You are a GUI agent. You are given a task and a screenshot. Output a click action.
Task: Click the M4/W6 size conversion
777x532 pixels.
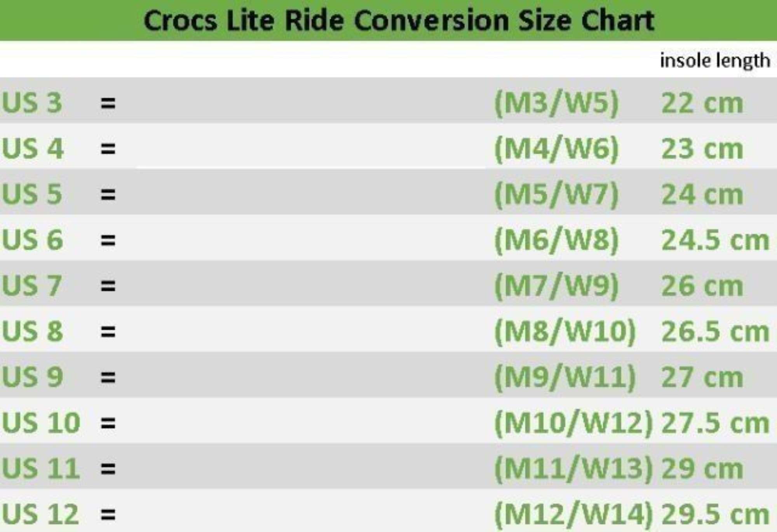pos(556,148)
